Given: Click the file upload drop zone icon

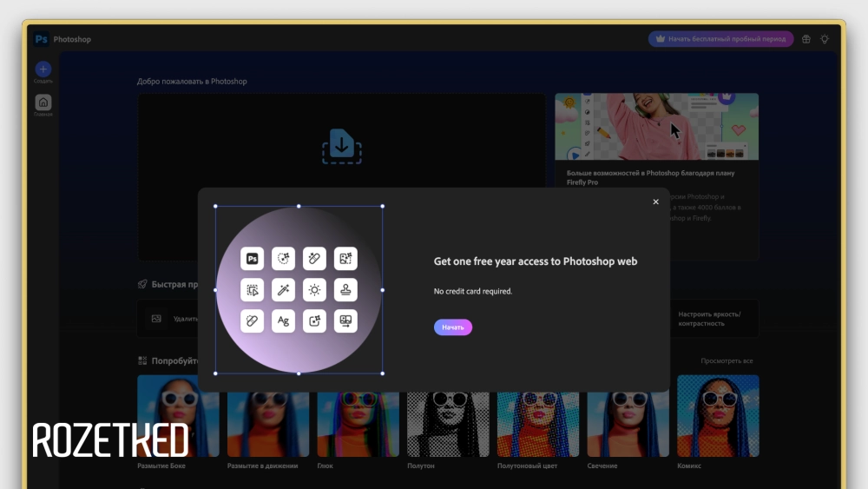Looking at the screenshot, I should point(342,146).
